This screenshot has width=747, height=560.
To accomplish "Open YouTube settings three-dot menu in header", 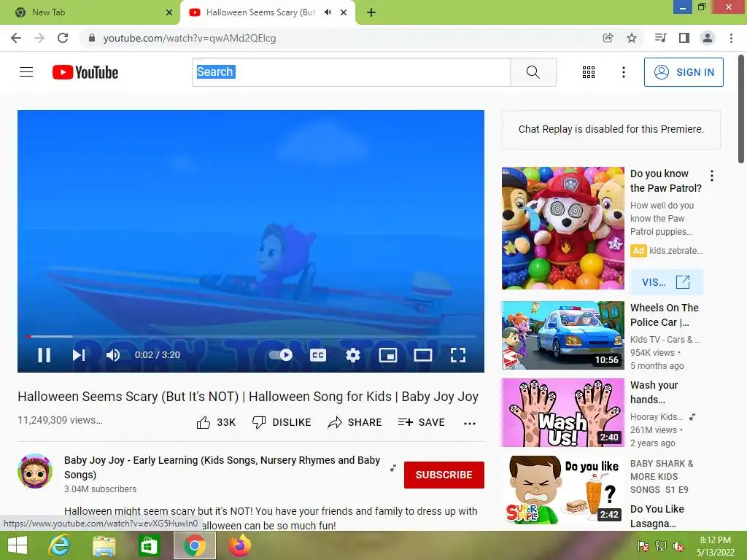I will coord(623,72).
